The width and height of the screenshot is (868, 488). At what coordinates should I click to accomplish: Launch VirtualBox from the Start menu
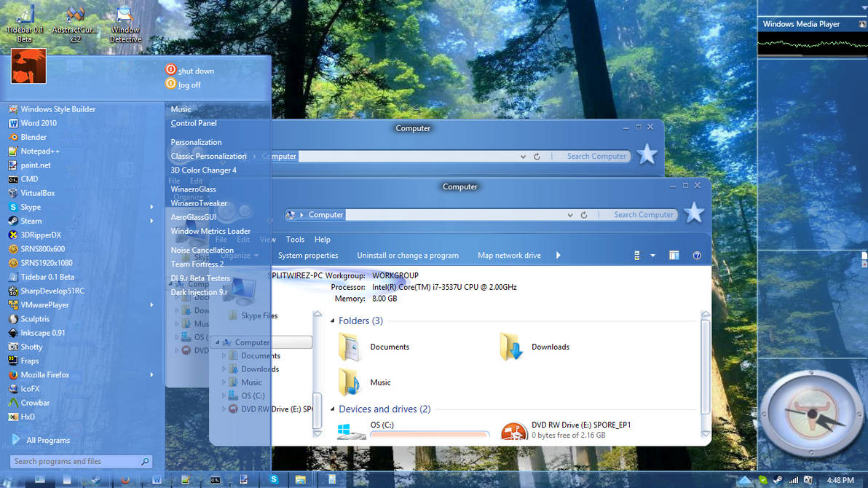tap(31, 193)
